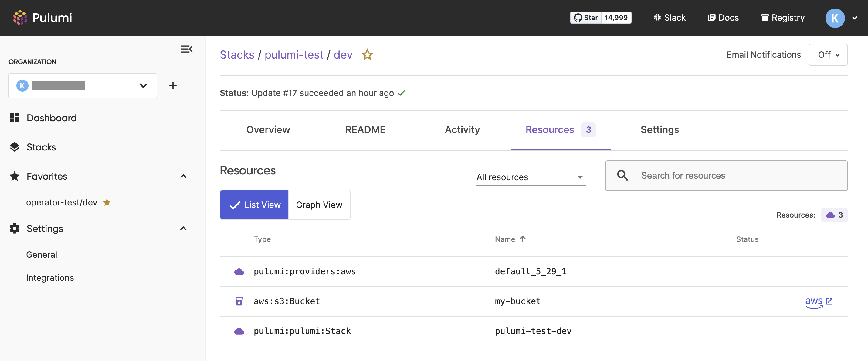Collapse the sidebar with the menu icon
The height and width of the screenshot is (361, 868).
pos(187,49)
